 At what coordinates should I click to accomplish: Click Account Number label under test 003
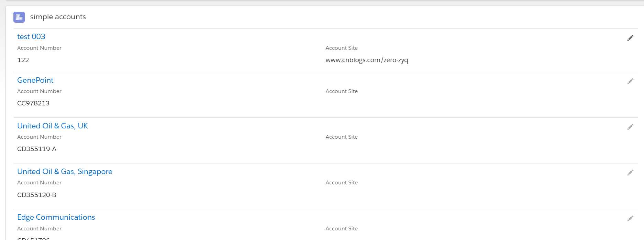point(39,48)
